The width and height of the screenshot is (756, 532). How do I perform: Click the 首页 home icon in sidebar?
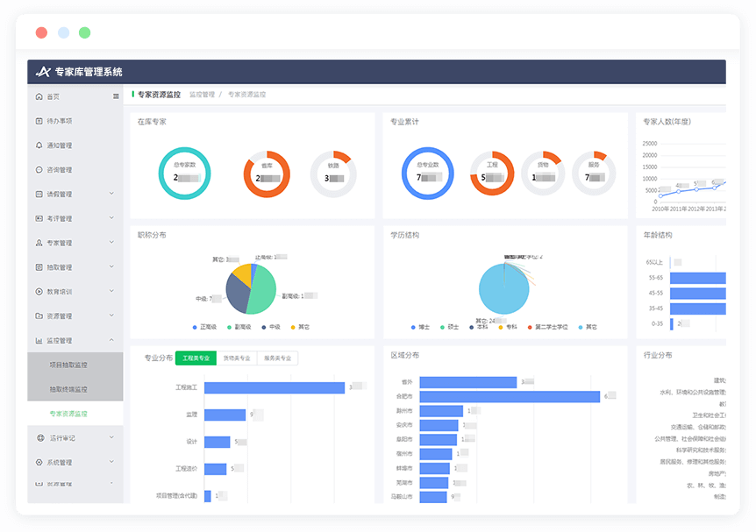pos(39,96)
